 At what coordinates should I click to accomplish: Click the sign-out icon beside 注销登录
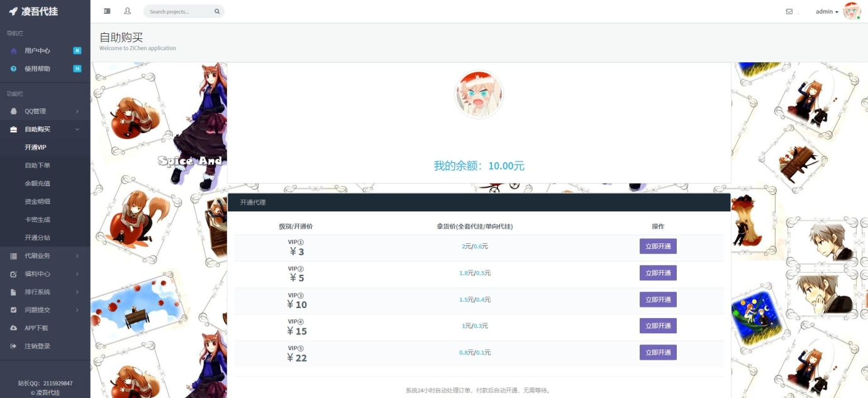[x=14, y=346]
